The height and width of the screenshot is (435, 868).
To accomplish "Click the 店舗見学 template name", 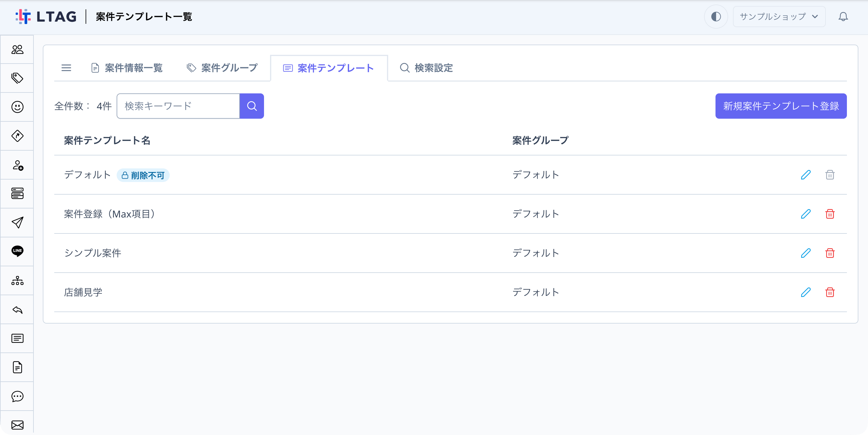I will pos(83,292).
